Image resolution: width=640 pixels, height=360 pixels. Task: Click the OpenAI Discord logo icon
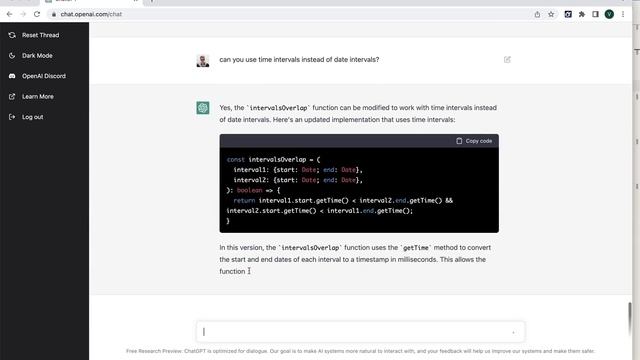point(12,76)
